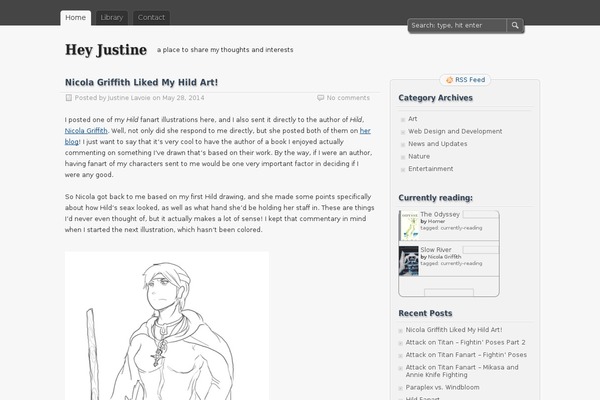Follow the 'her blog' link in the post
Image resolution: width=600 pixels, height=400 pixels.
pyautogui.click(x=365, y=131)
